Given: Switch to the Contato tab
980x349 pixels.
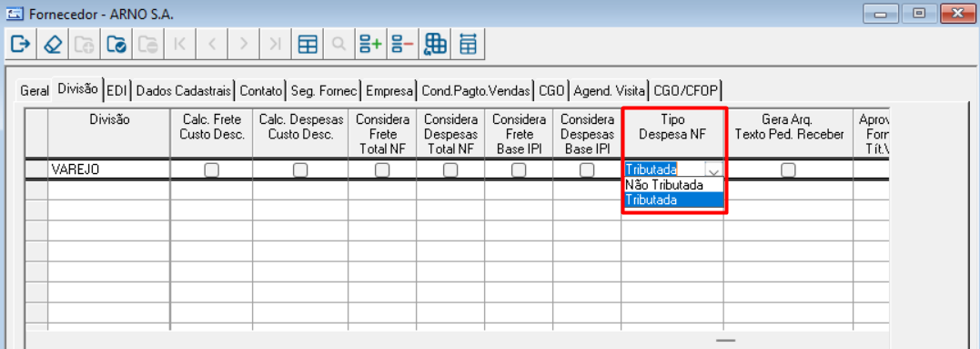Looking at the screenshot, I should click(261, 91).
